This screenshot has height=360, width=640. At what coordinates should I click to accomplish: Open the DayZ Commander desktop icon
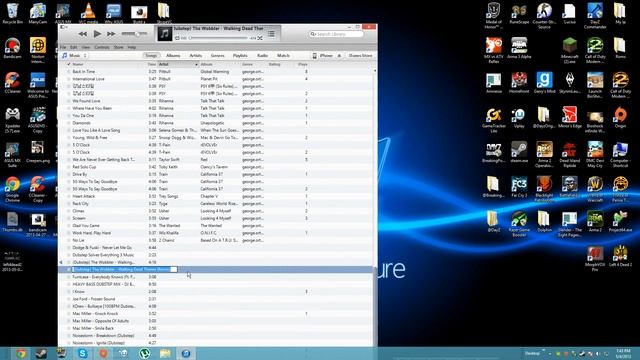pyautogui.click(x=595, y=16)
